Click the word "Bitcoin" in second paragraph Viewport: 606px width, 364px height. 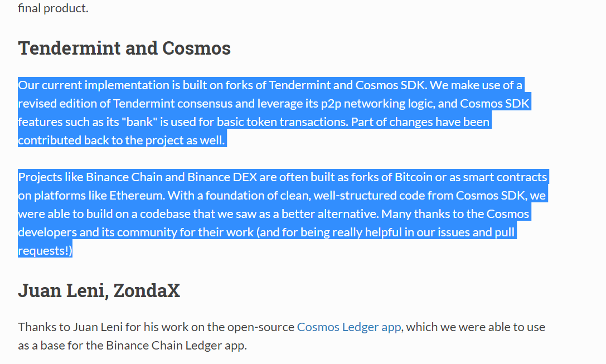[414, 177]
